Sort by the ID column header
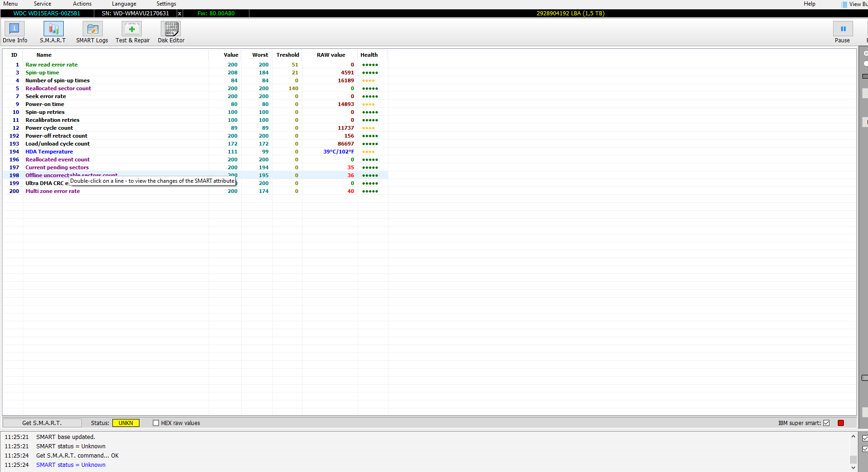Screen dimensions: 868x472 click(14, 55)
